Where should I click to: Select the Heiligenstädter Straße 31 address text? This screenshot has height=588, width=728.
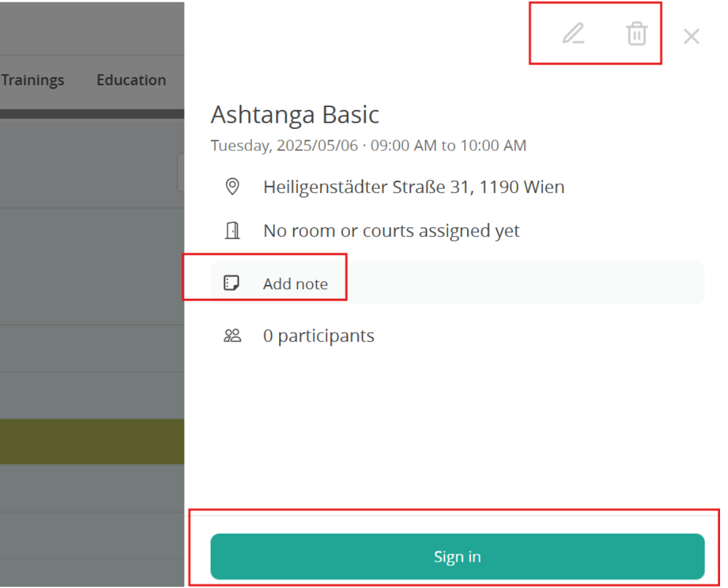tap(413, 187)
